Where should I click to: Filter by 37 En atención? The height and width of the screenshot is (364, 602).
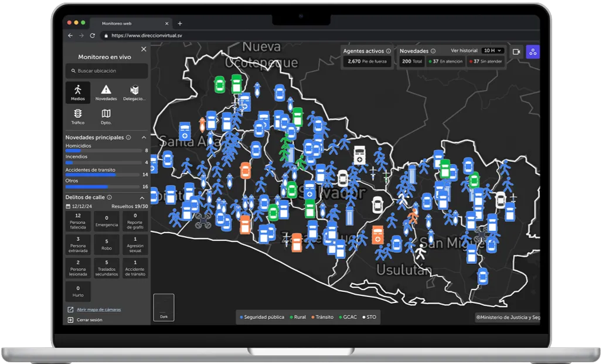445,62
